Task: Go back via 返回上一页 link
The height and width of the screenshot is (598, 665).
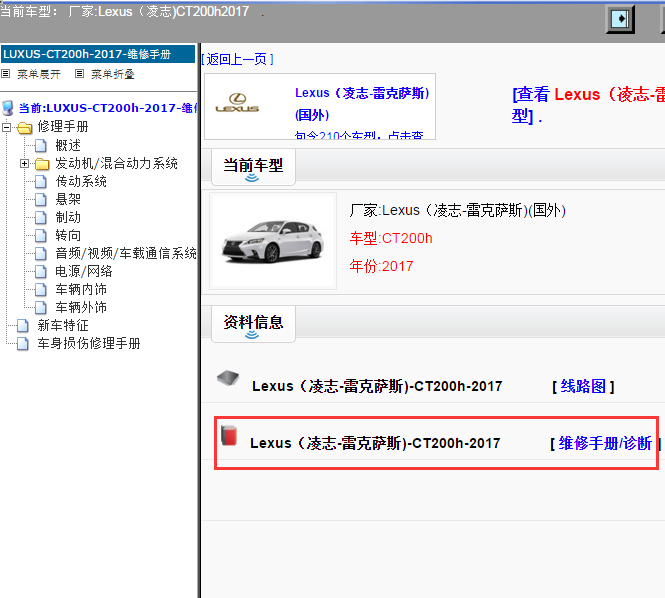Action: 238,59
